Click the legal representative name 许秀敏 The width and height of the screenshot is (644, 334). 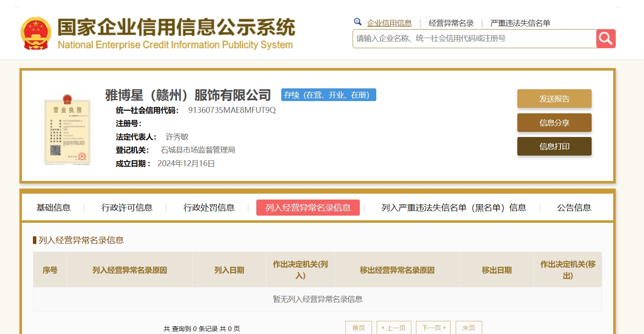point(177,137)
